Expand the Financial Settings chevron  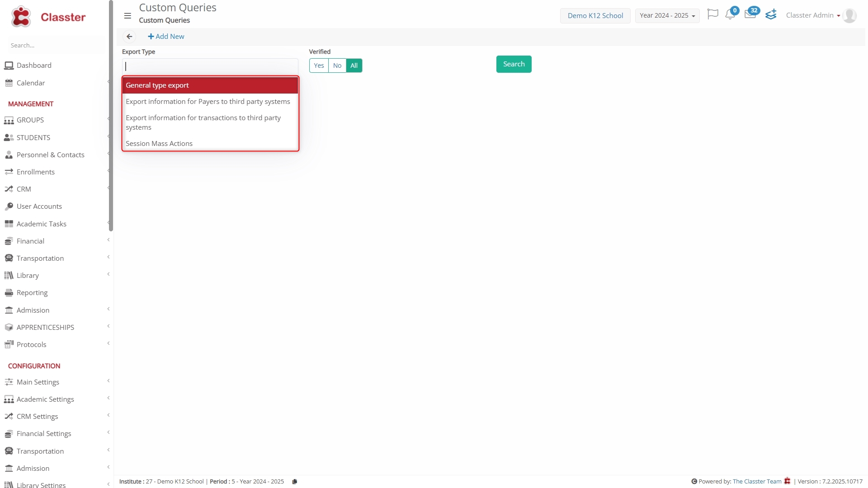point(108,432)
